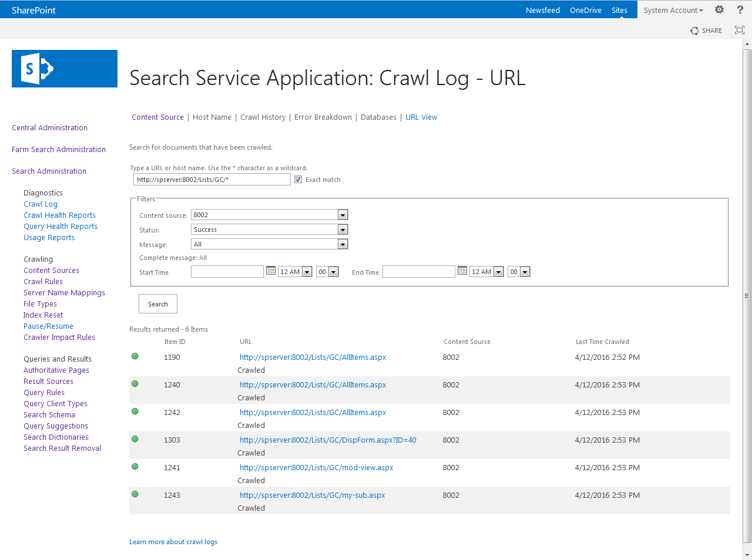Screen dimensions: 752x560
Task: Open File Types link
Action: [x=40, y=304]
